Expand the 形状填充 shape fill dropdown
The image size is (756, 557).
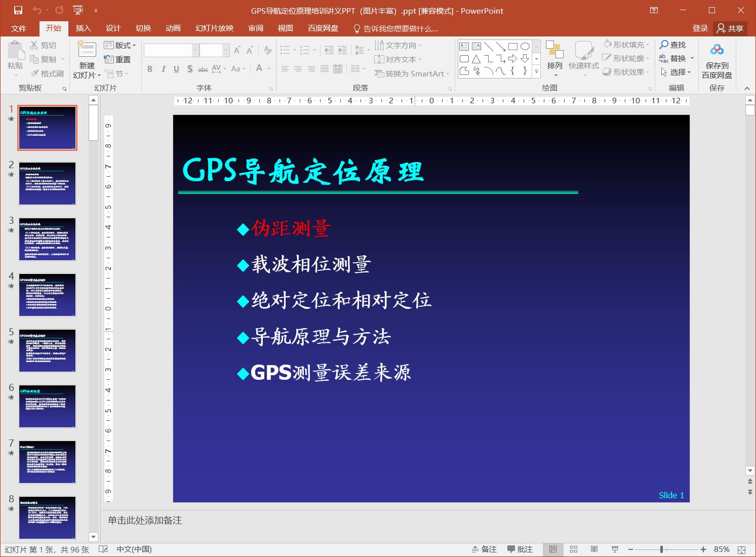(626, 45)
